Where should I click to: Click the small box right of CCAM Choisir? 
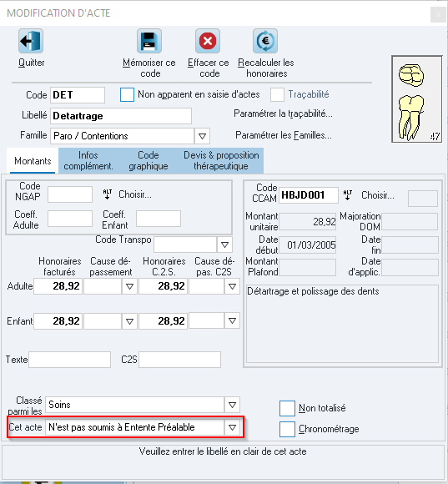(x=423, y=199)
